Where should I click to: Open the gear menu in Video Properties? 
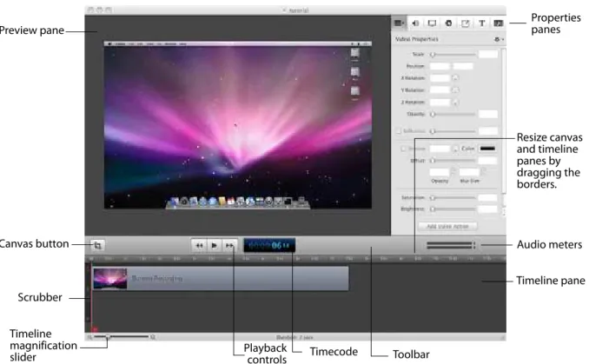pos(499,39)
